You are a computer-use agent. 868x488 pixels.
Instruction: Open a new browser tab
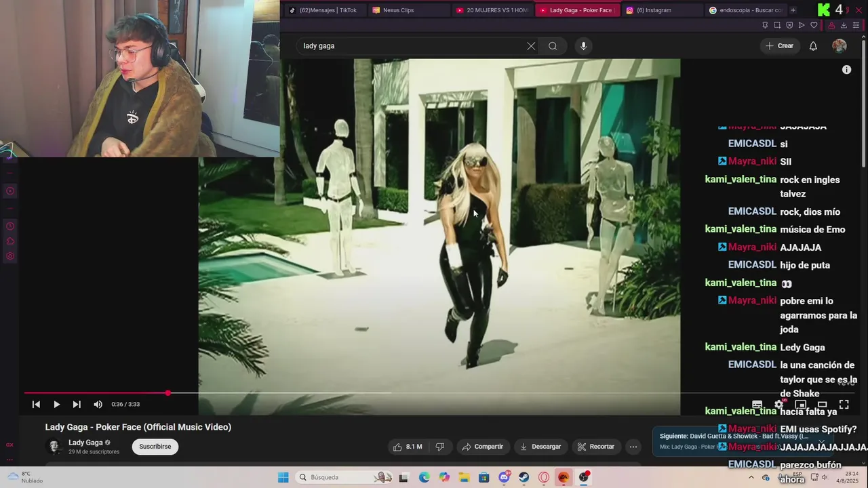(793, 10)
